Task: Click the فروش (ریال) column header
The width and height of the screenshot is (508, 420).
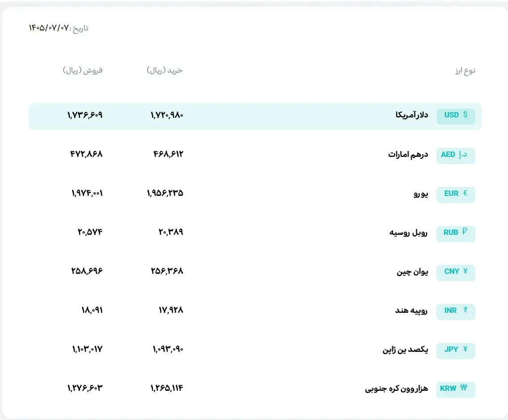Action: (82, 70)
